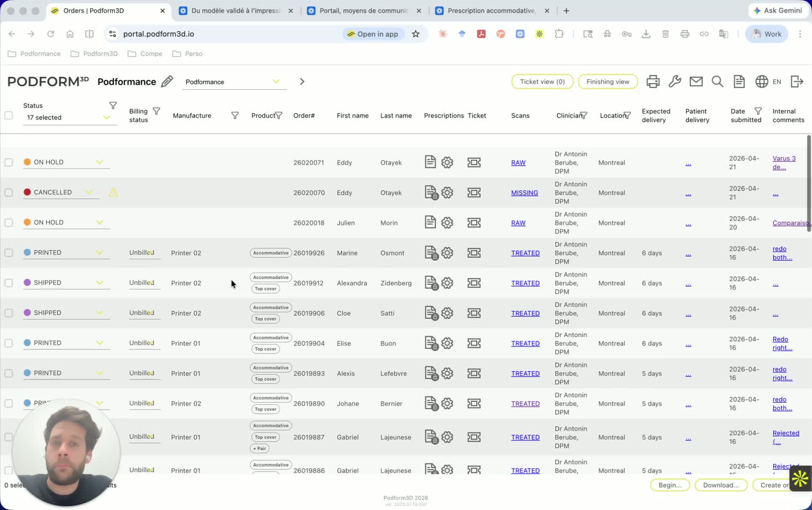Select checkbox for Alexandra Zidenberg order
The width and height of the screenshot is (812, 510).
coord(9,283)
